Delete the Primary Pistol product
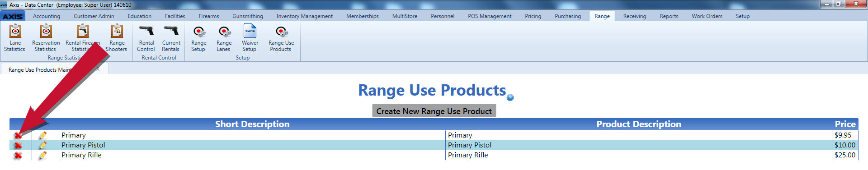The height and width of the screenshot is (170, 868). (x=18, y=145)
